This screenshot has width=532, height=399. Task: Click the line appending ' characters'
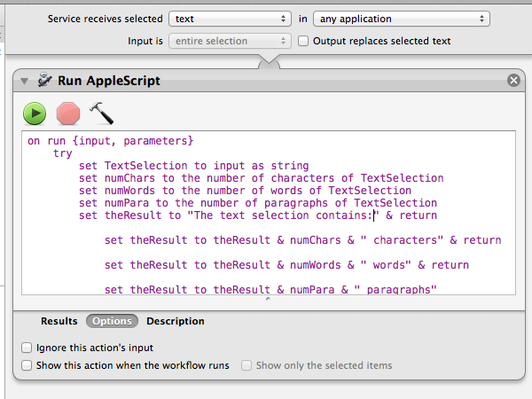coord(302,240)
